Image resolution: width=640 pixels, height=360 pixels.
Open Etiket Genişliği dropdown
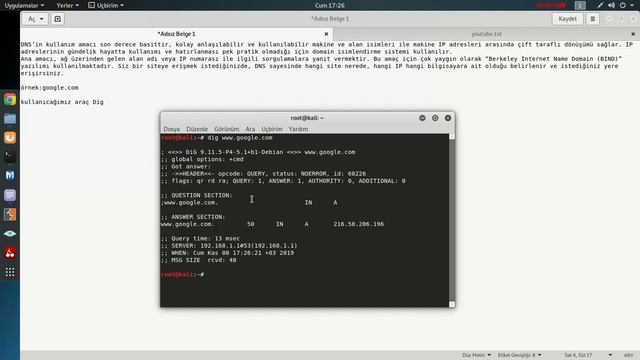tap(519, 355)
